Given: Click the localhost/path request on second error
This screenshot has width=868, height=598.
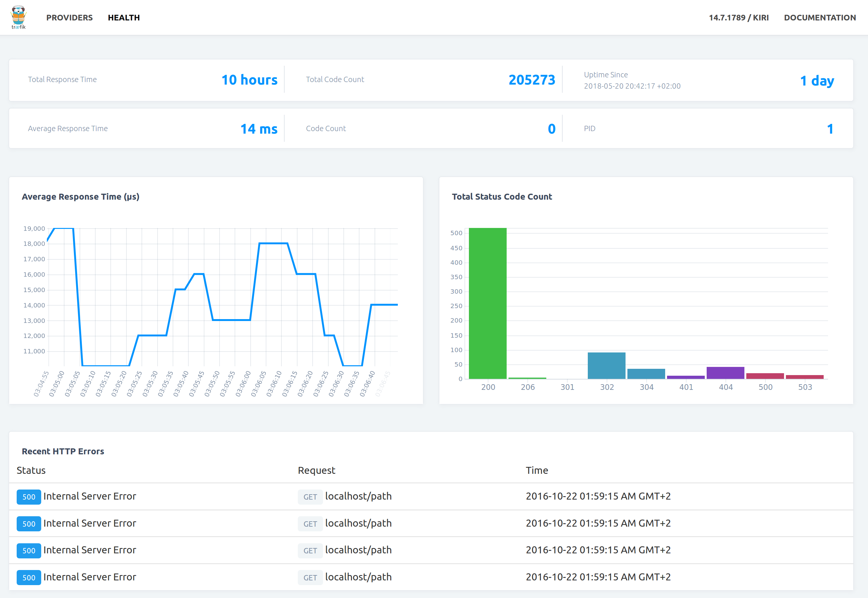Looking at the screenshot, I should [x=359, y=523].
